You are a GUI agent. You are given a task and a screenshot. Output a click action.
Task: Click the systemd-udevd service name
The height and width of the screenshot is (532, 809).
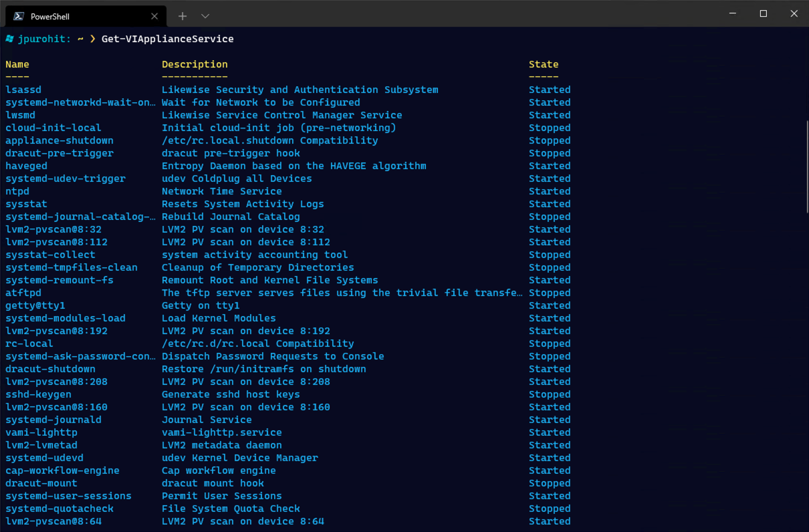coord(44,458)
